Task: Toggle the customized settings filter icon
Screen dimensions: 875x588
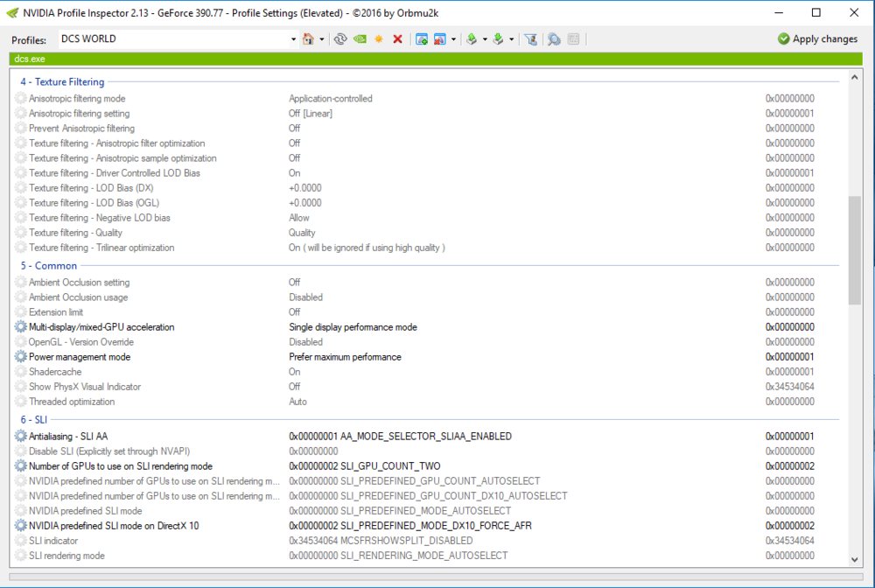Action: 531,39
